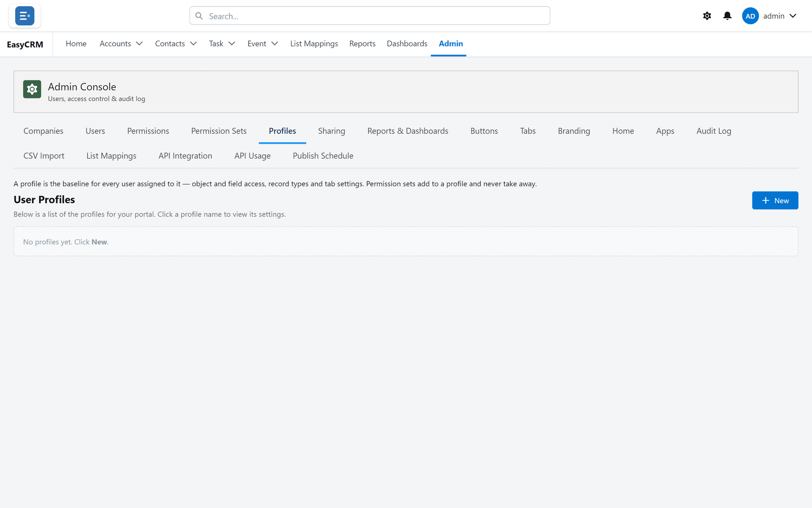
Task: Open the Reports & Dashboards tab
Action: pos(408,131)
